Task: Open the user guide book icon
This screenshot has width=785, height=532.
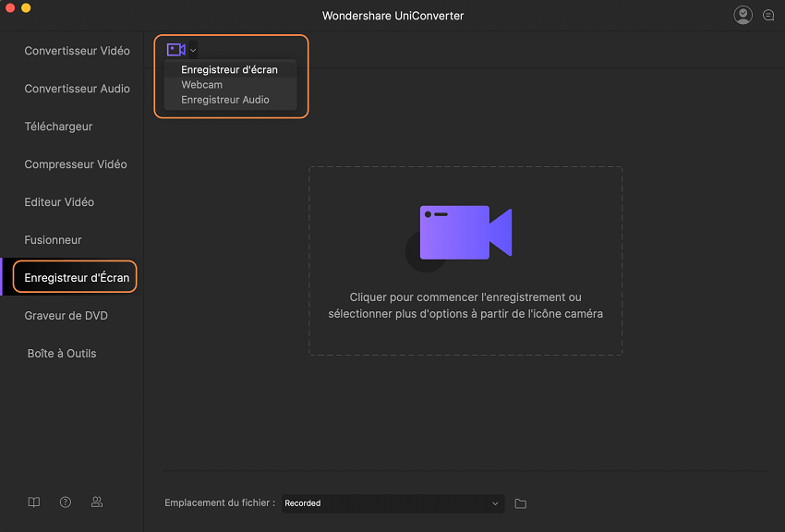Action: click(x=34, y=502)
